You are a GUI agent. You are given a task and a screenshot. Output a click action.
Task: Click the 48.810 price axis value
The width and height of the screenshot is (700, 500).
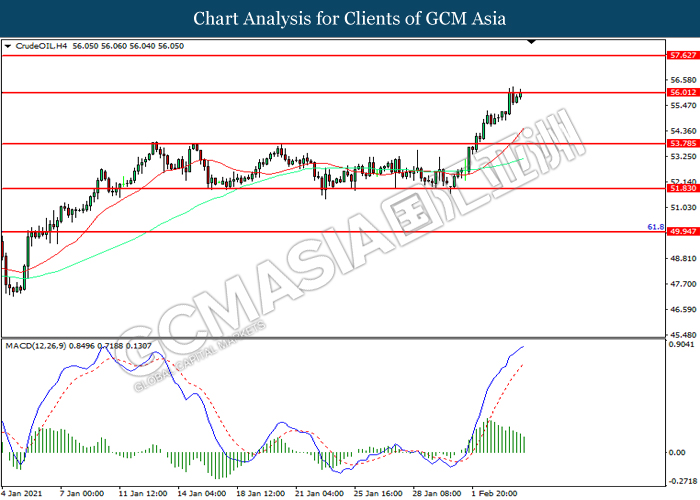[683, 258]
